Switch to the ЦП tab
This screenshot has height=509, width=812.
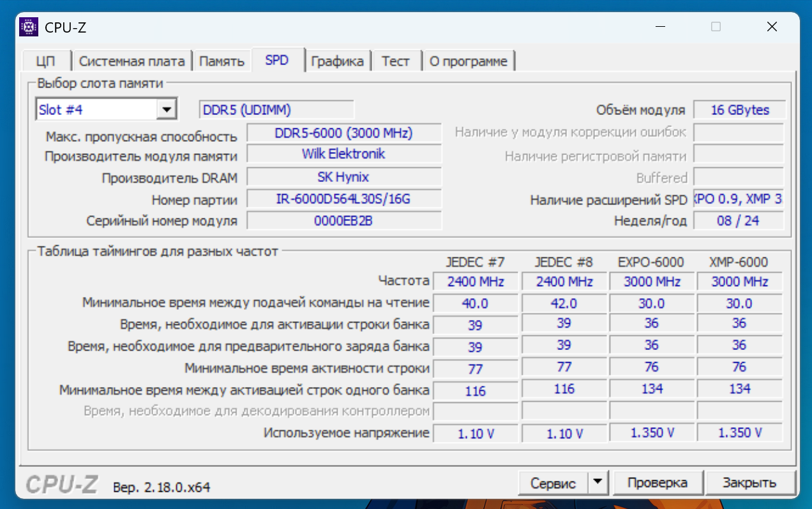point(45,61)
